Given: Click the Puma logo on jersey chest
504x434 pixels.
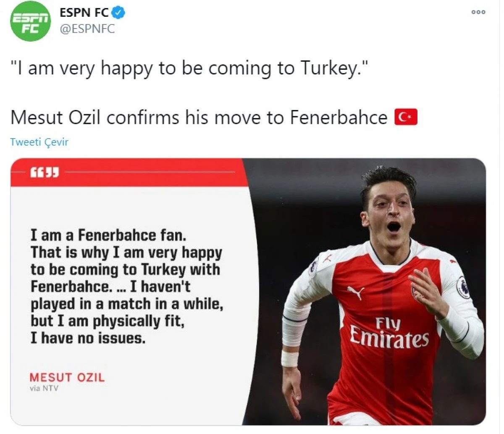Looking at the screenshot, I should point(355,292).
